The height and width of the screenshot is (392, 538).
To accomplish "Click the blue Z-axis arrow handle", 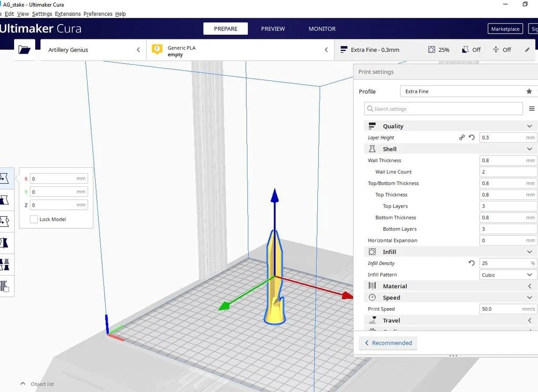I will 274,195.
